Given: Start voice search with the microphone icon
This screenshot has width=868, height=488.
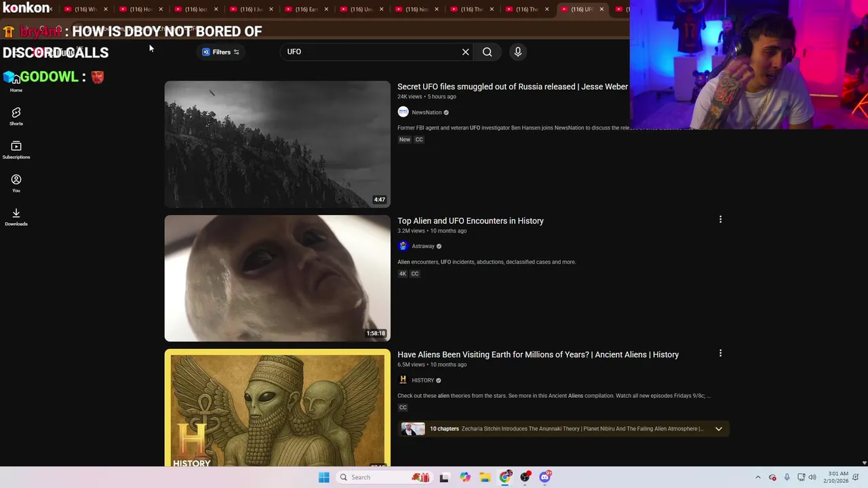Looking at the screenshot, I should (517, 52).
